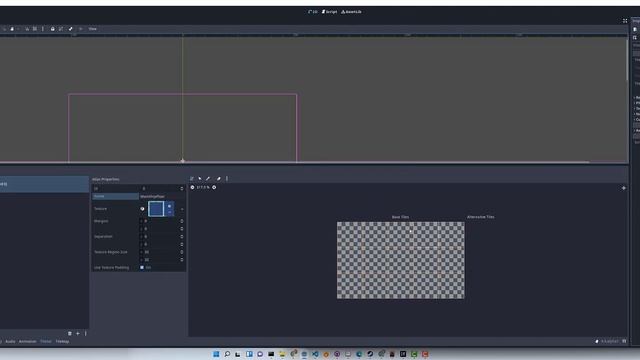Viewport: 640px width, 360px height.
Task: Click the ID value stepper arrows
Action: click(182, 189)
